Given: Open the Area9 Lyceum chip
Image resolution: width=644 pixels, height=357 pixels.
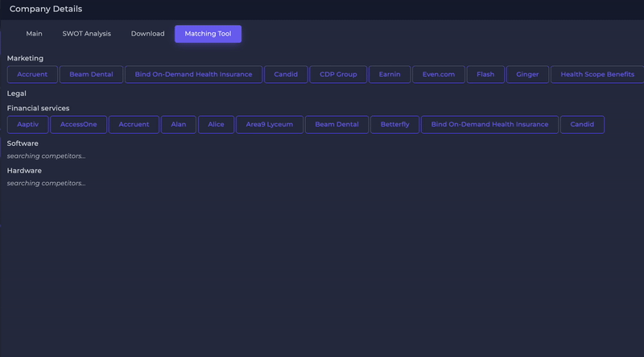Looking at the screenshot, I should coord(270,124).
